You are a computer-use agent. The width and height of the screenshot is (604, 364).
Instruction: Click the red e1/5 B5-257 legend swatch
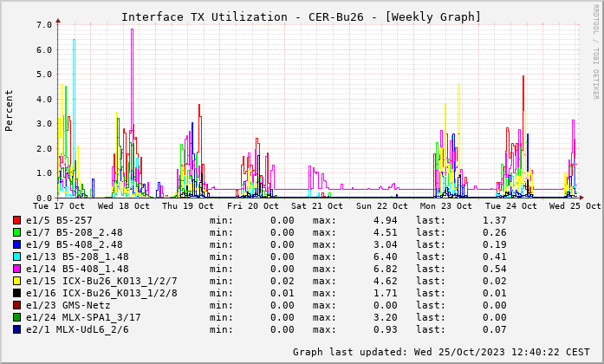tap(17, 221)
